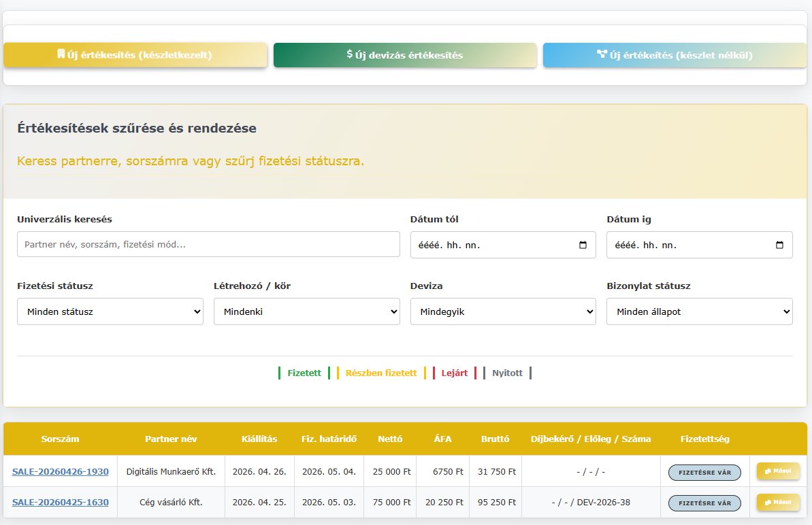
Task: Click copy icon for SALE-20260426-1930 row
Action: 768,471
